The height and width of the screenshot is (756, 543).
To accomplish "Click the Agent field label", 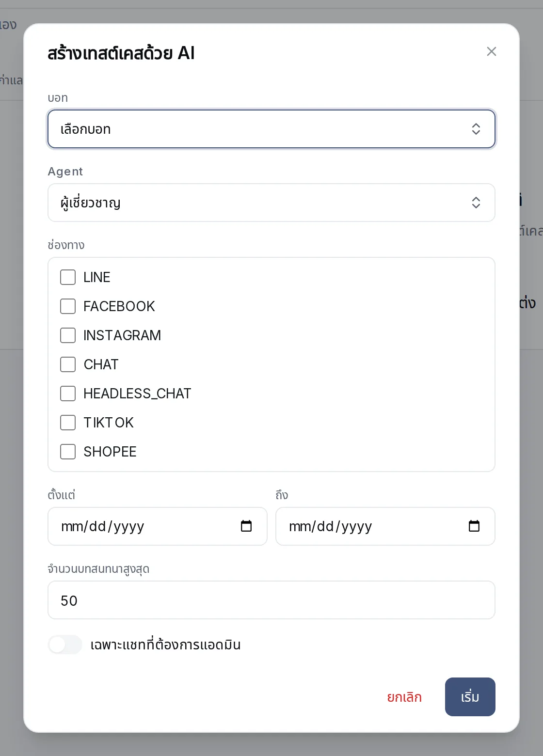I will (65, 172).
